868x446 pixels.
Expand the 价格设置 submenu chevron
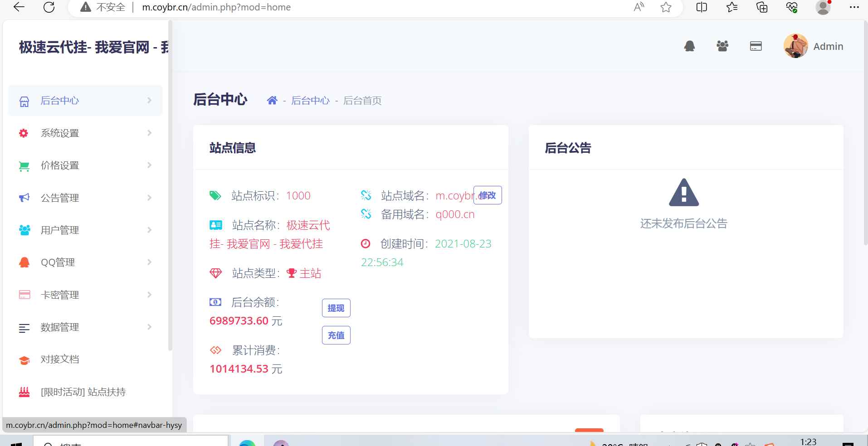150,165
